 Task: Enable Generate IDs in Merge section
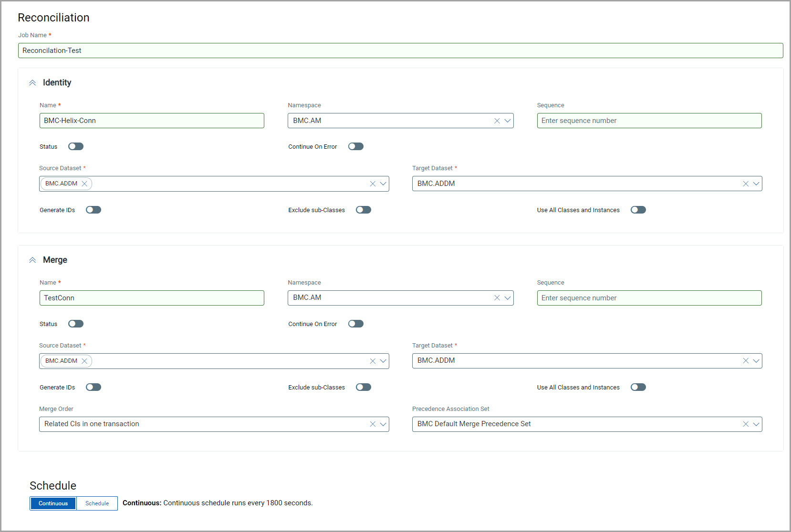(x=94, y=387)
